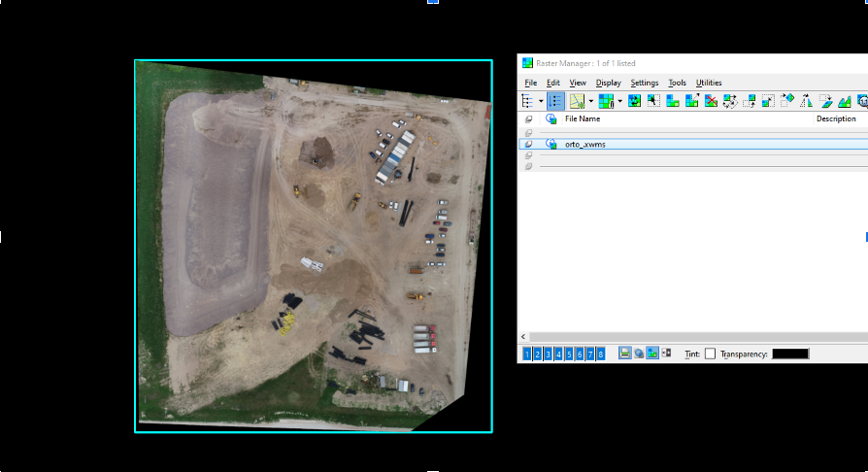Click the refresh raster icon with circular arrows

pyautogui.click(x=635, y=101)
